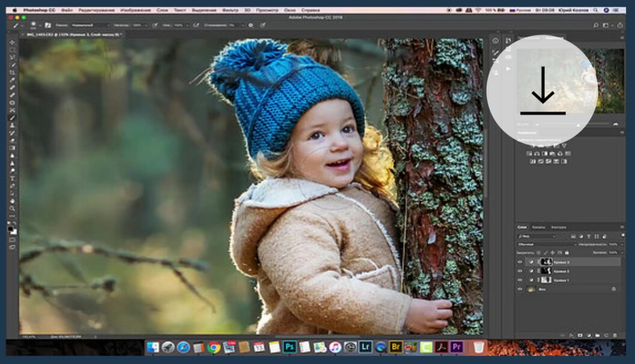The image size is (635, 364).
Task: Select the Brush tool in the toolbox
Action: tap(12, 118)
